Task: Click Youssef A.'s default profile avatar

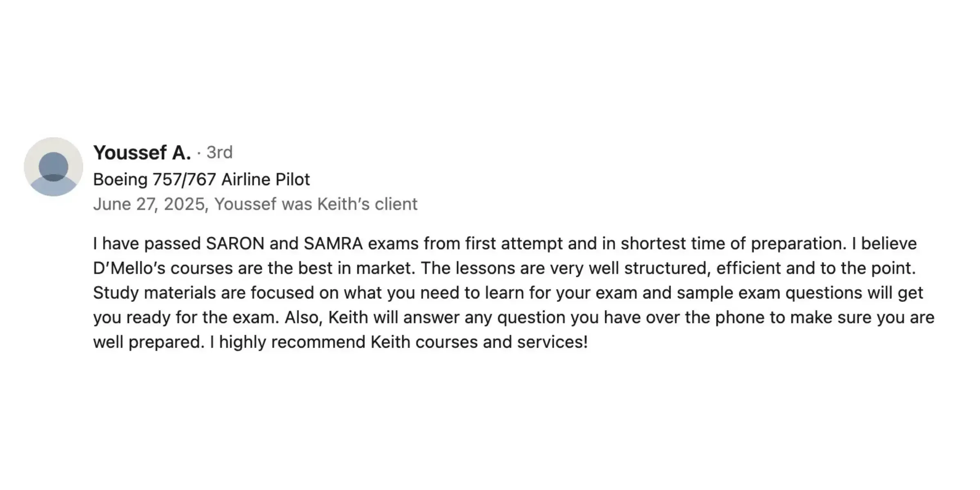Action: [53, 167]
